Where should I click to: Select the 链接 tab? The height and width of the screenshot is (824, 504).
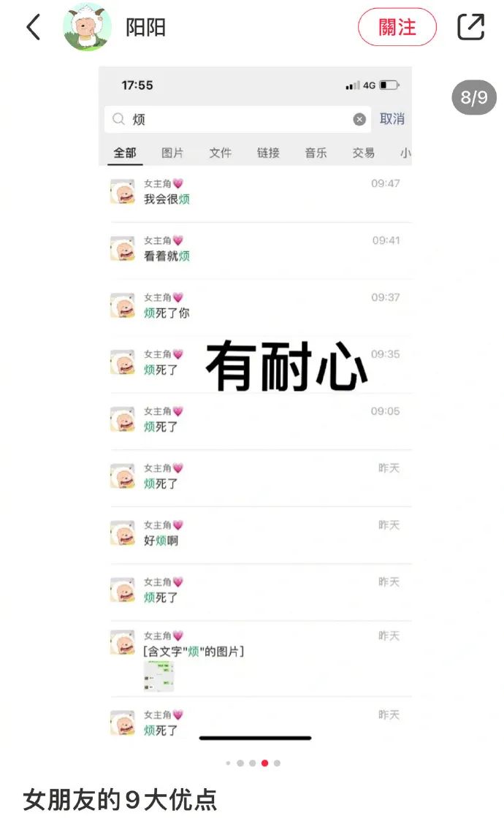click(268, 153)
